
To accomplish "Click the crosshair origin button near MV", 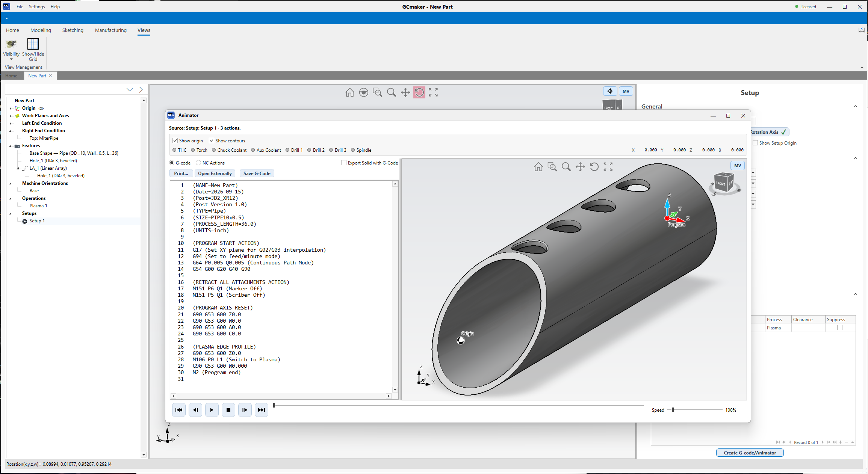I will coord(610,91).
